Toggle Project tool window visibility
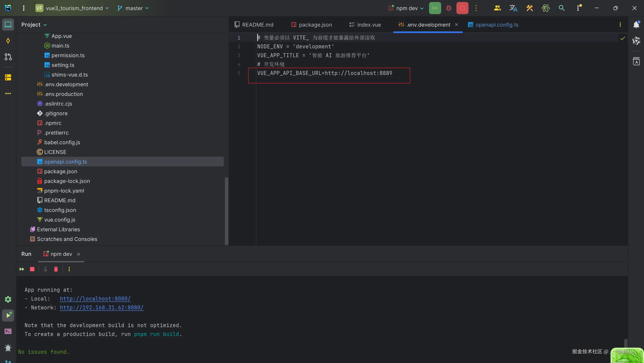The height and width of the screenshot is (363, 644). point(8,25)
